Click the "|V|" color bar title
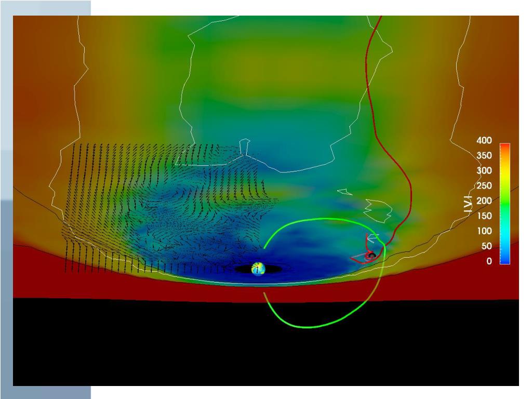 coord(468,204)
